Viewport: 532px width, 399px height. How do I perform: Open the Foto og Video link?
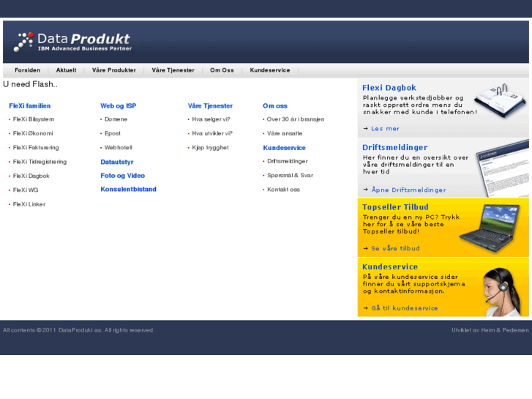coord(122,176)
